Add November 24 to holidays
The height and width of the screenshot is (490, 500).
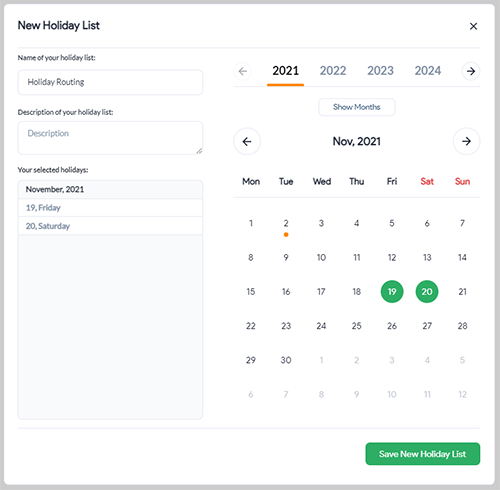pyautogui.click(x=321, y=326)
